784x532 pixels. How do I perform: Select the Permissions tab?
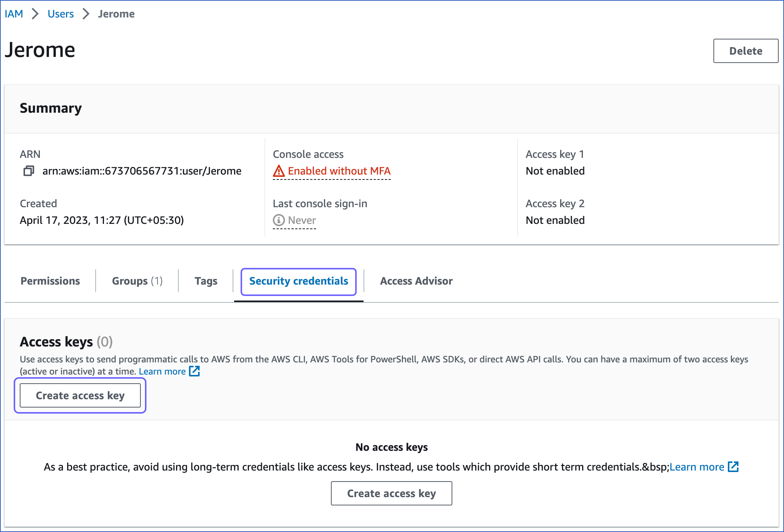(x=50, y=281)
